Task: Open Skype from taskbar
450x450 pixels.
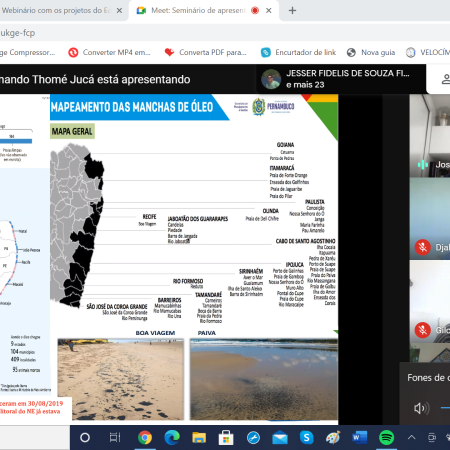Action: [x=307, y=437]
